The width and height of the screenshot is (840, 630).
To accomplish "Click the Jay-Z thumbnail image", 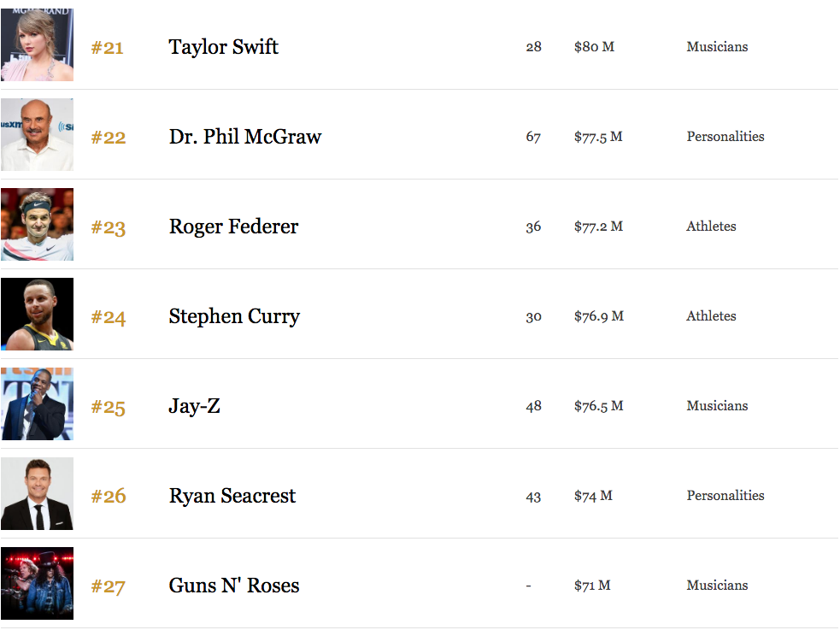I will tap(37, 404).
